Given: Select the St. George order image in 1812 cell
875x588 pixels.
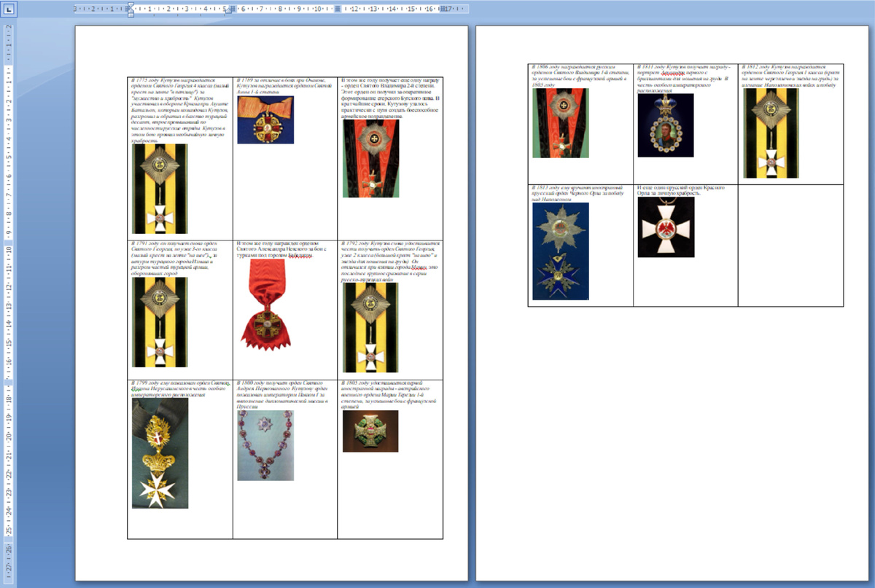Looking at the screenshot, I should 771,133.
